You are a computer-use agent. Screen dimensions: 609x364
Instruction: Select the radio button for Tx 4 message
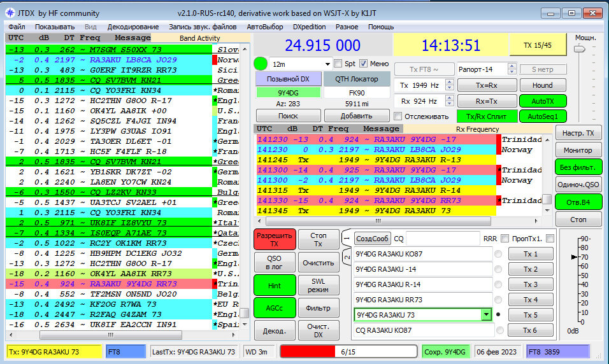498,300
